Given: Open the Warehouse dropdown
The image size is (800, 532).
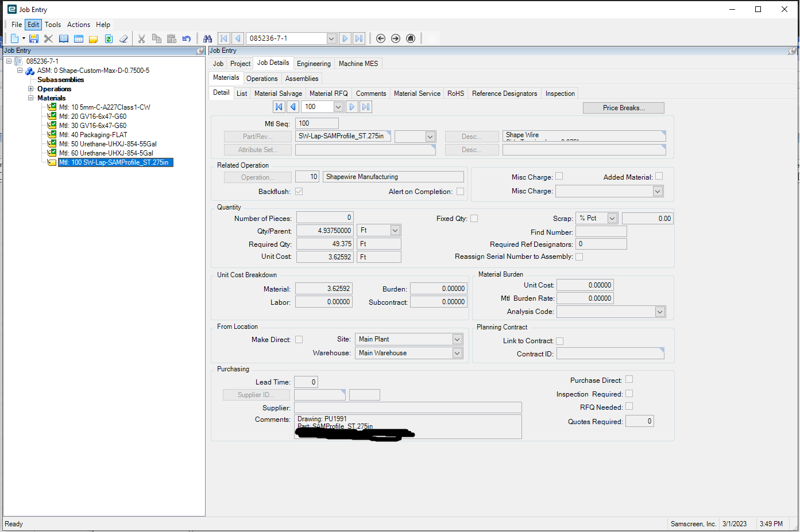Looking at the screenshot, I should pyautogui.click(x=457, y=353).
